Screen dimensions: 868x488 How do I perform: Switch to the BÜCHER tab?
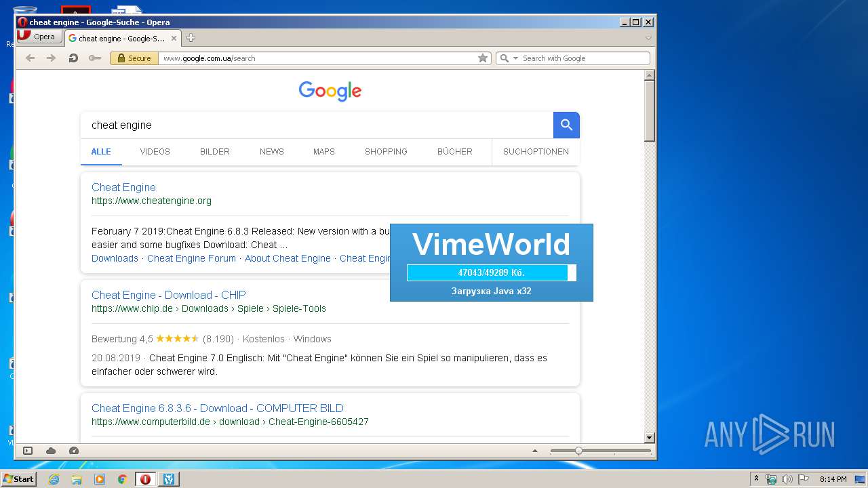pos(455,152)
